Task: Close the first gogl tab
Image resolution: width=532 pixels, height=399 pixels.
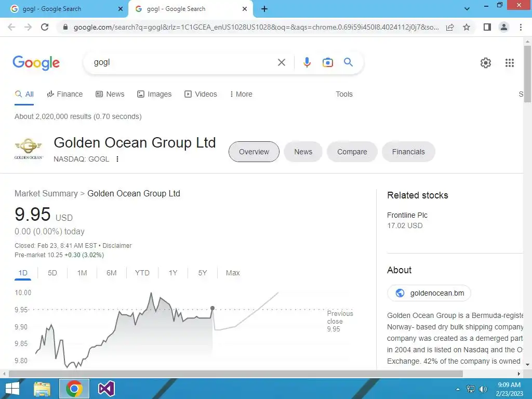Action: point(121,9)
